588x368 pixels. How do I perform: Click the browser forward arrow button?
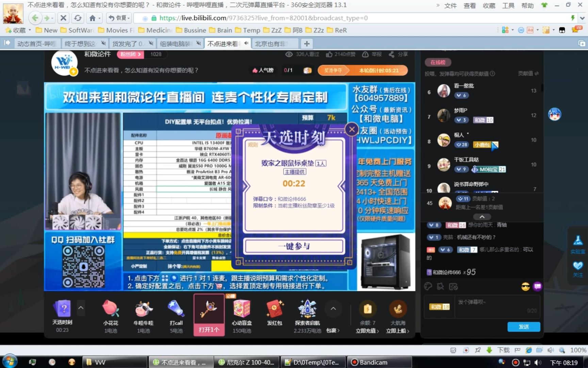(47, 18)
